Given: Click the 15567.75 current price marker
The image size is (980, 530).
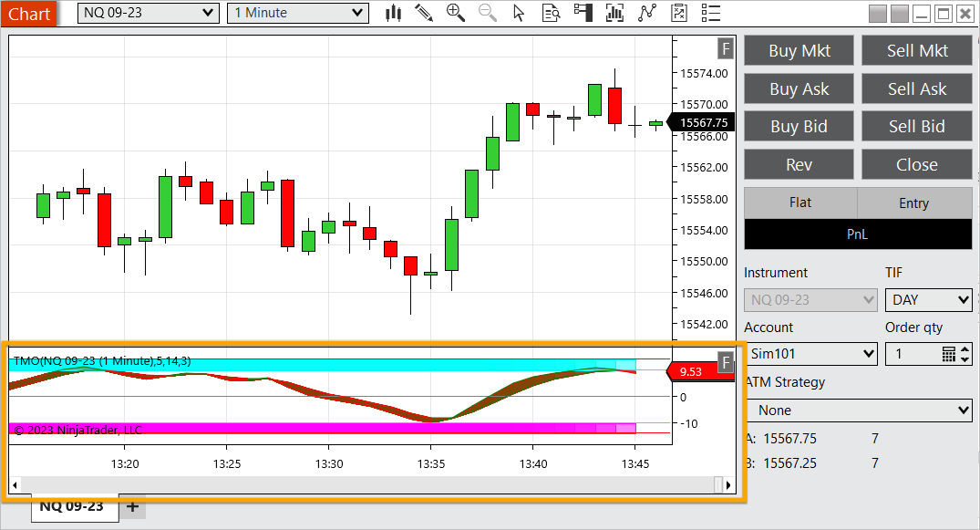Looking at the screenshot, I should tap(701, 122).
